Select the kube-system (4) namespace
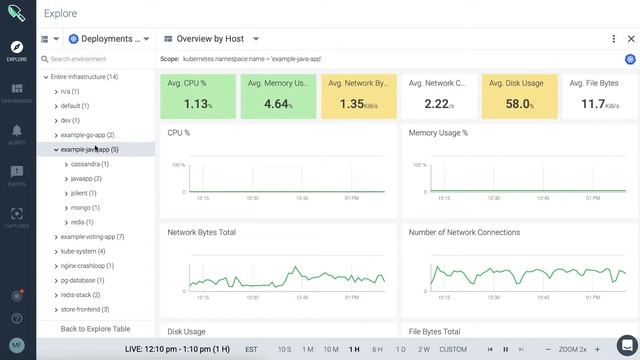This screenshot has width=640, height=360. tap(83, 251)
